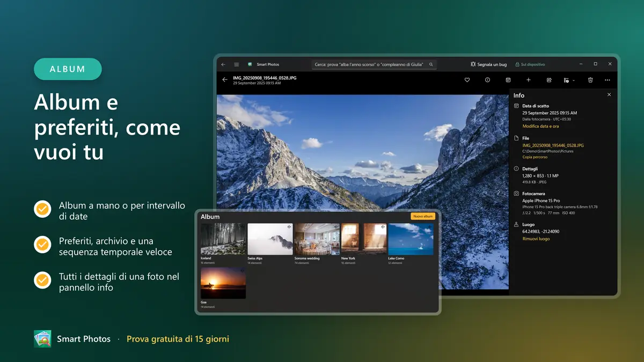Click the Sonoma wedding album name
The image size is (644, 362).
[x=307, y=258]
